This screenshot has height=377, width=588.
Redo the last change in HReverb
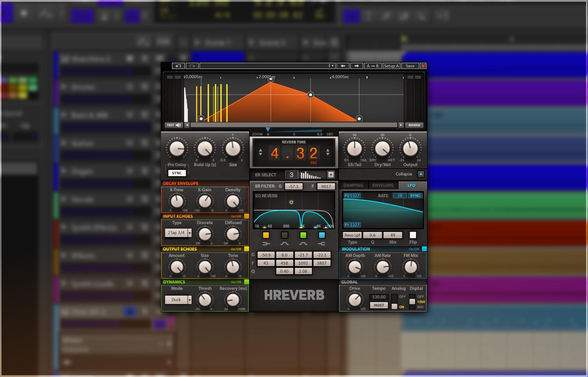pos(192,66)
